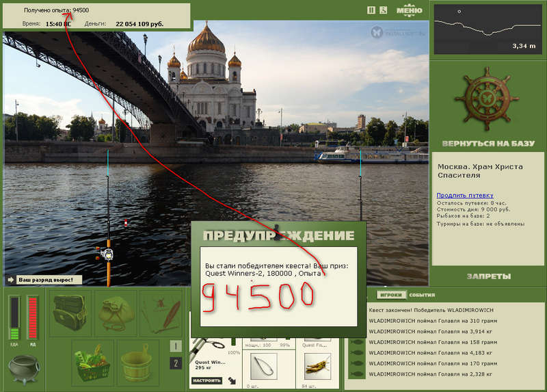The image size is (547, 392).
Task: Expand the 'Ваш разряд вырос!' notification arrow
Action: pos(10,280)
